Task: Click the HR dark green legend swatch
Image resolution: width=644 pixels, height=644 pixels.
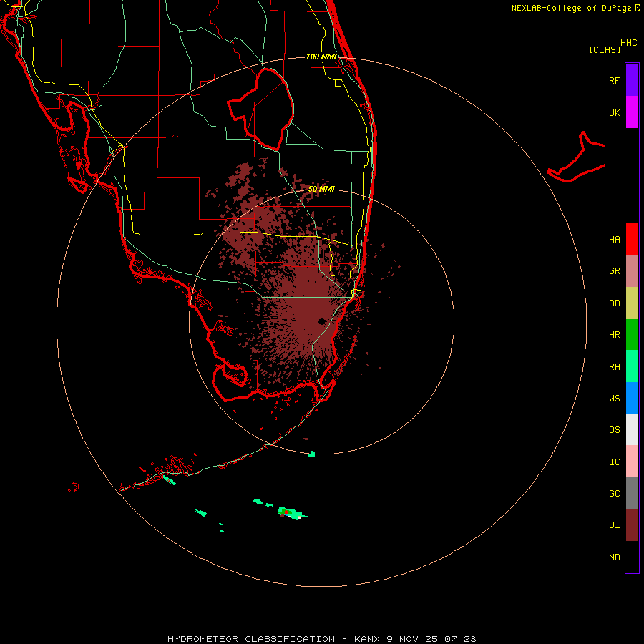Action: click(632, 335)
